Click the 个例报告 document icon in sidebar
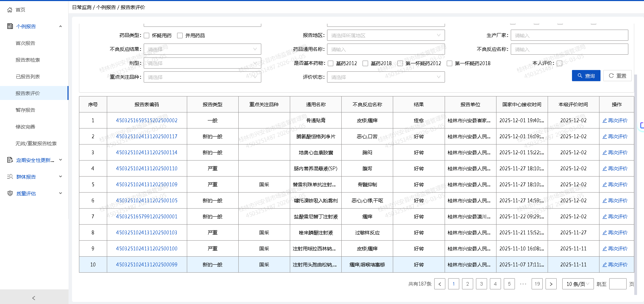Image resolution: width=644 pixels, height=304 pixels. (x=10, y=26)
